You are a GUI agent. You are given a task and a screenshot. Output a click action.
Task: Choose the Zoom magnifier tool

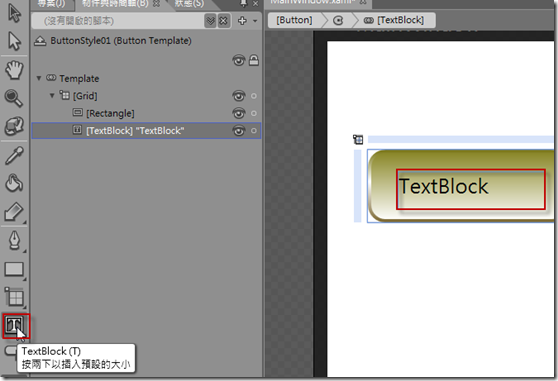coord(14,98)
